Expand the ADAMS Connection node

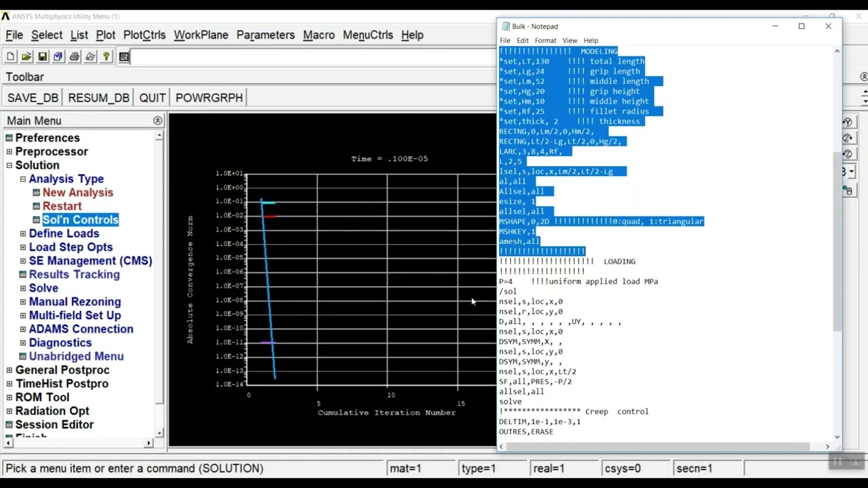[x=23, y=329]
